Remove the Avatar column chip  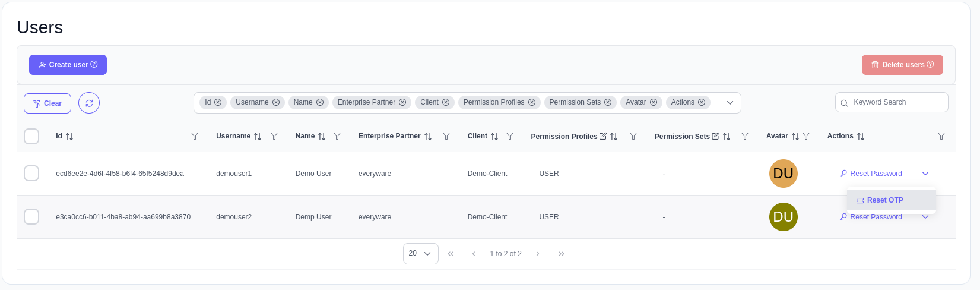(654, 102)
